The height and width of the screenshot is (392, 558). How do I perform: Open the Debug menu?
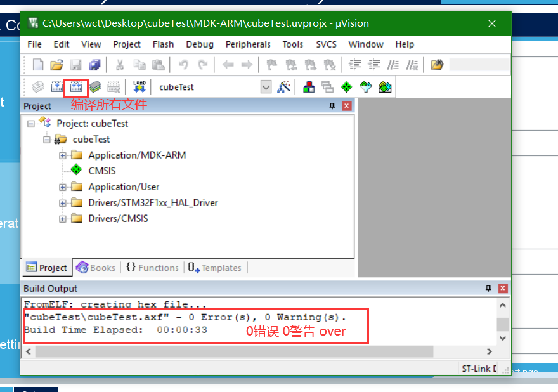pyautogui.click(x=200, y=44)
